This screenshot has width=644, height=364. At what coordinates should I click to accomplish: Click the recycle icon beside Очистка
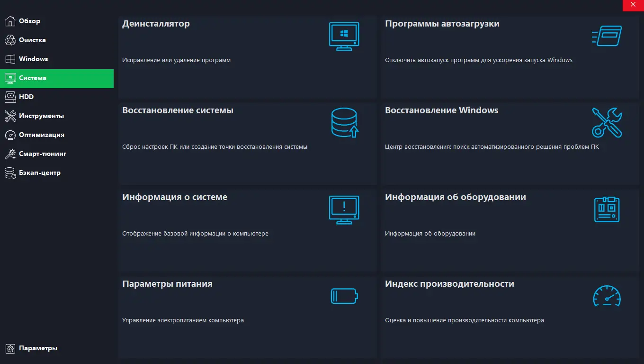pos(10,40)
